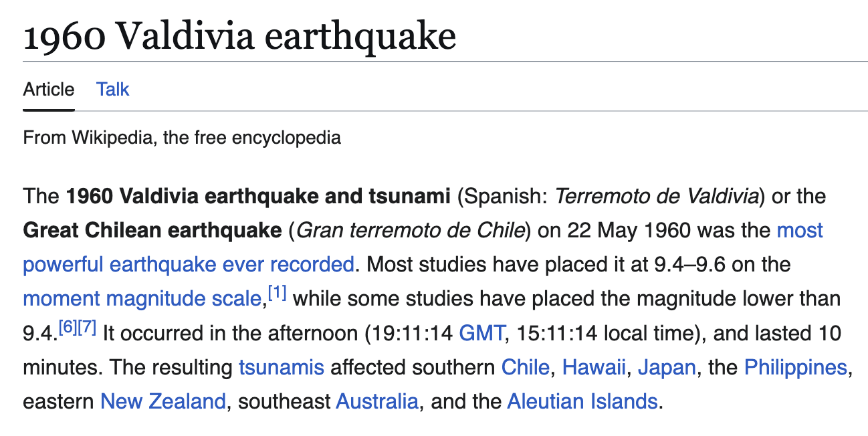Open the tsunamis article link

click(281, 368)
